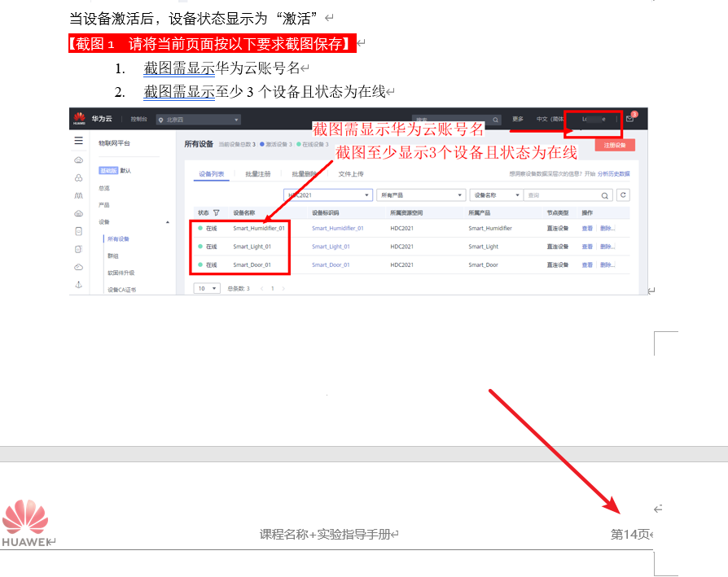Select 总览 in the console sidebar

point(104,188)
